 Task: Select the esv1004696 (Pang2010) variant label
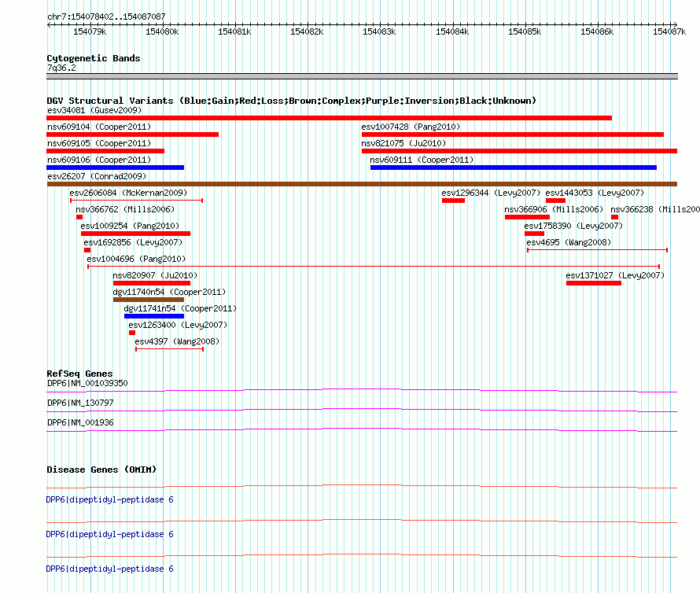coord(136,259)
